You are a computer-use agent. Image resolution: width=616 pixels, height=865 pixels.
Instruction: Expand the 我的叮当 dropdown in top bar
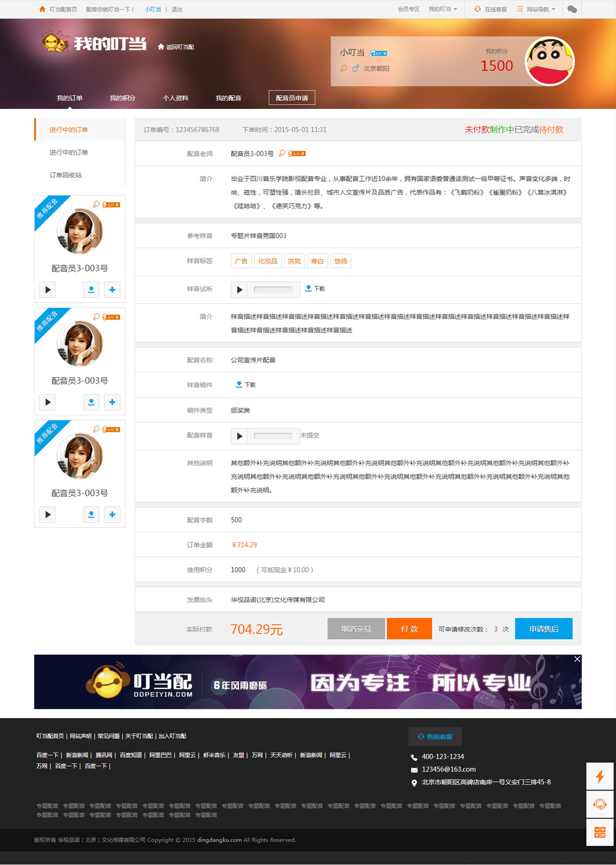pyautogui.click(x=443, y=9)
